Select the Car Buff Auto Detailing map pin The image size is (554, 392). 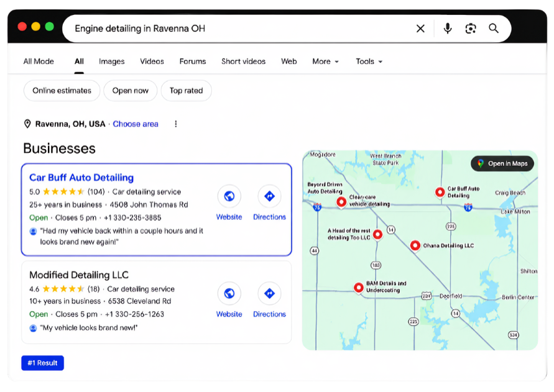click(440, 193)
